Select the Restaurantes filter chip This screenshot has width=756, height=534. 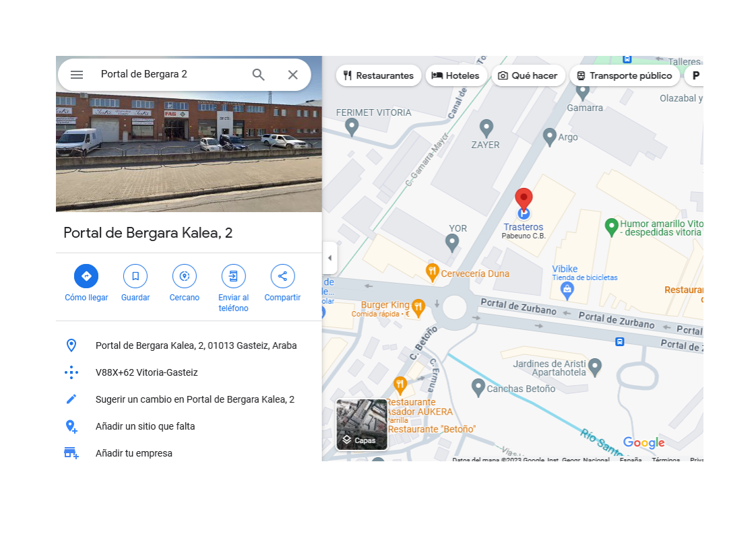click(379, 75)
